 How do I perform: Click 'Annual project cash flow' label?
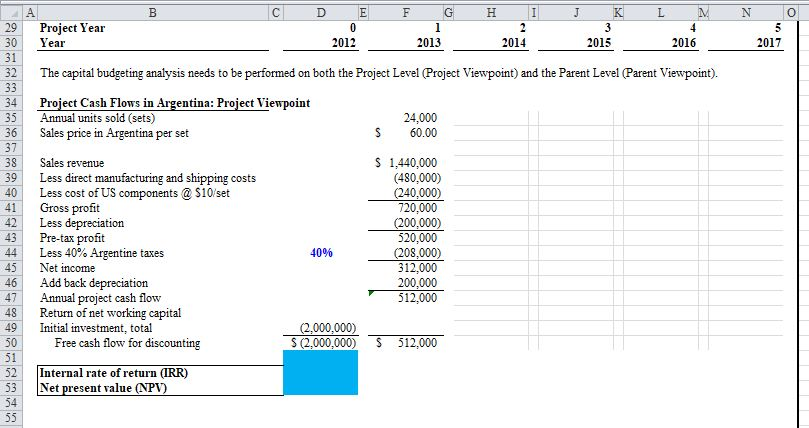coord(101,298)
